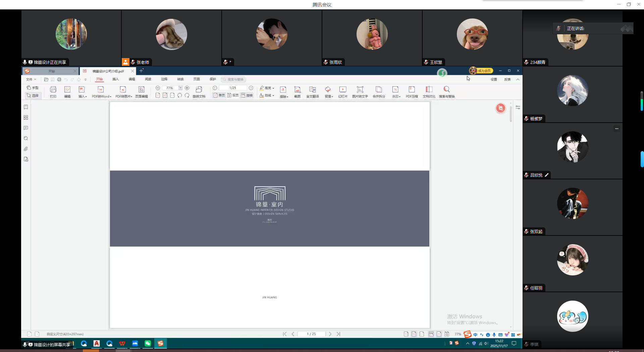Click the 设置 button
The height and width of the screenshot is (352, 644).
pyautogui.click(x=494, y=80)
